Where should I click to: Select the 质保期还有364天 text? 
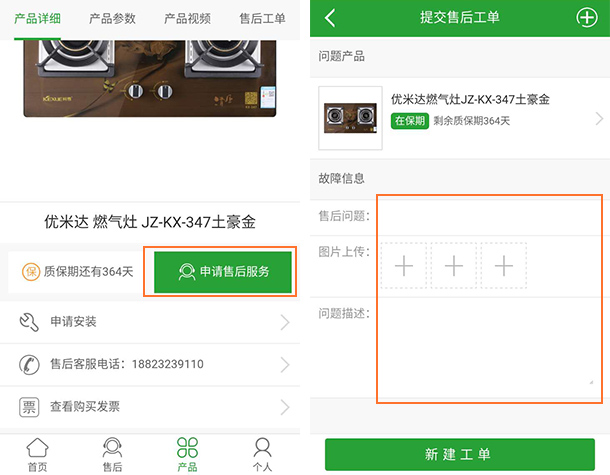click(x=88, y=272)
